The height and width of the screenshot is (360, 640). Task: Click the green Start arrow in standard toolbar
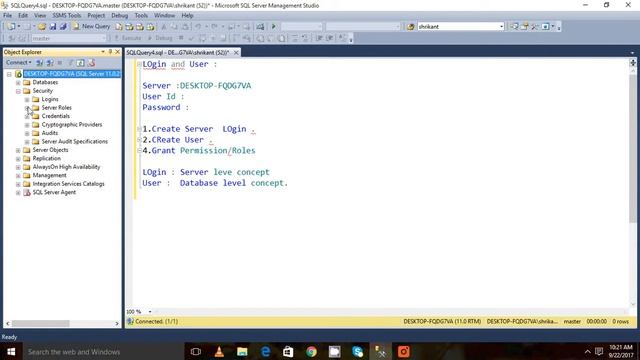[x=273, y=27]
